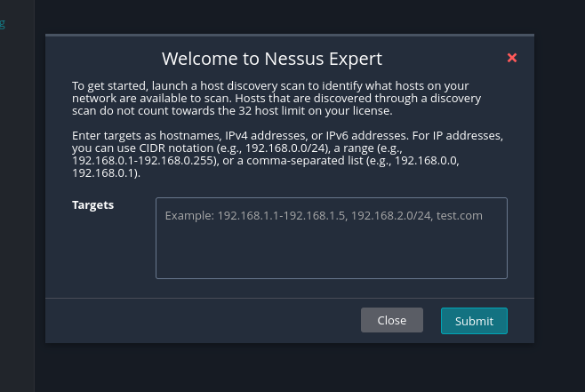Click the truncated teal link in the sidebar
This screenshot has height=392, width=585.
click(x=3, y=24)
